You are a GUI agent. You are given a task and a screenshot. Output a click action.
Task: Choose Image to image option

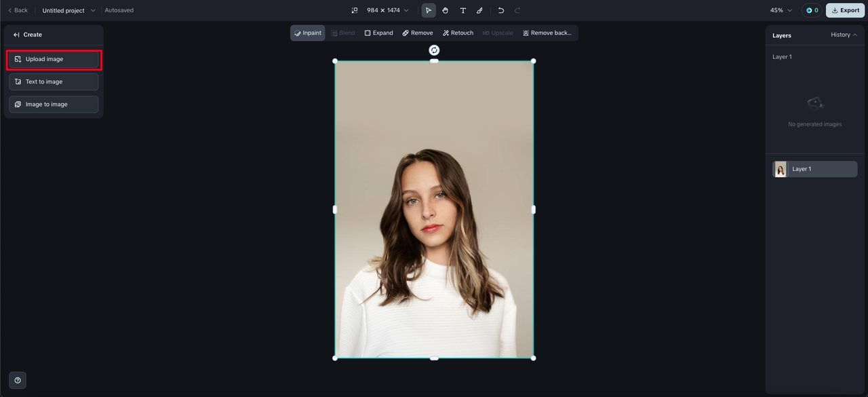54,105
